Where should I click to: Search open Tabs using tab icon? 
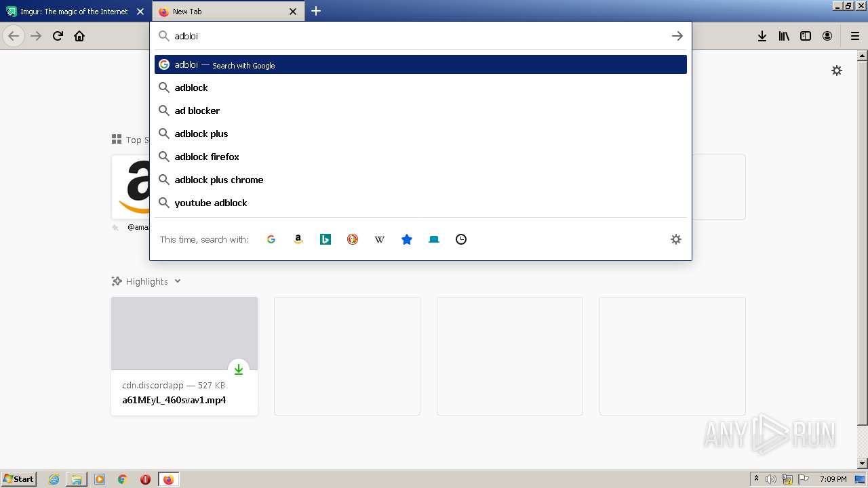click(434, 239)
